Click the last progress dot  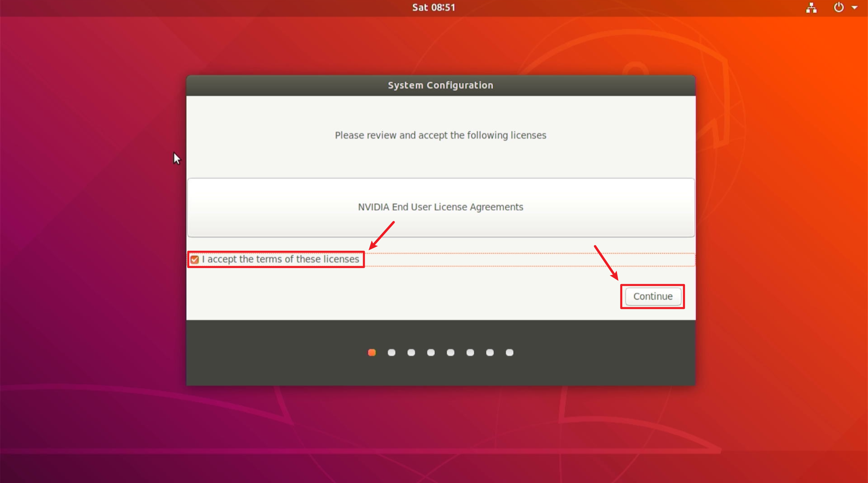pyautogui.click(x=509, y=352)
